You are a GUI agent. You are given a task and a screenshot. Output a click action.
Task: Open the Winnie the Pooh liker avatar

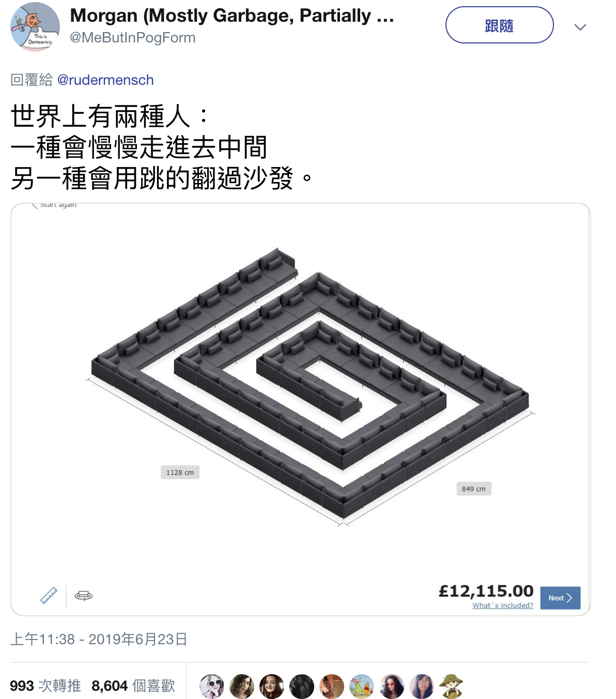(x=362, y=687)
